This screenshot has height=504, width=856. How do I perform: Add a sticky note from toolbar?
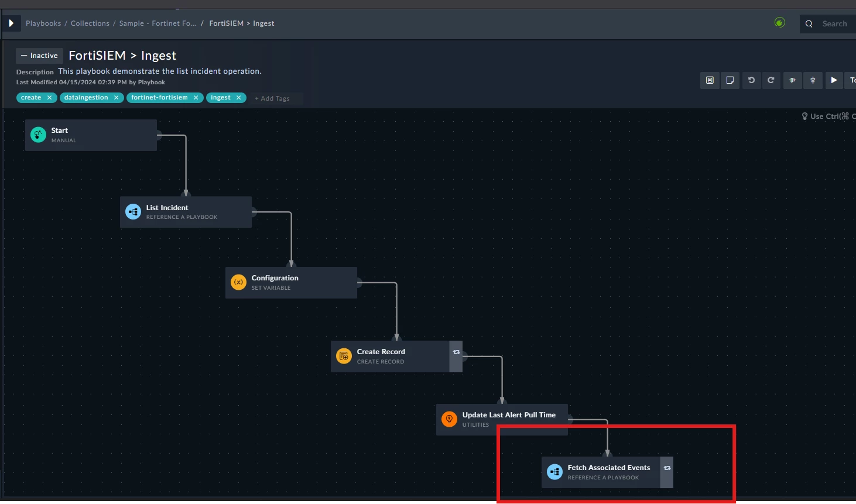[730, 80]
